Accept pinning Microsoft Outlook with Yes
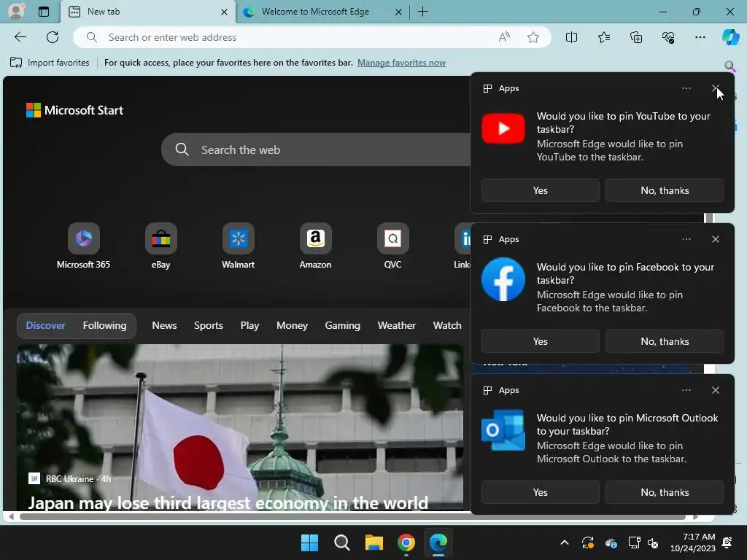 pos(541,492)
